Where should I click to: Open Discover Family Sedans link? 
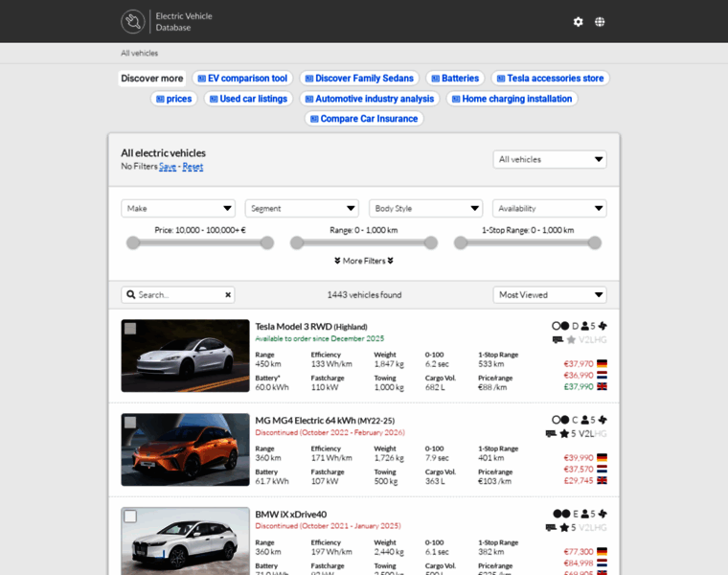(359, 78)
